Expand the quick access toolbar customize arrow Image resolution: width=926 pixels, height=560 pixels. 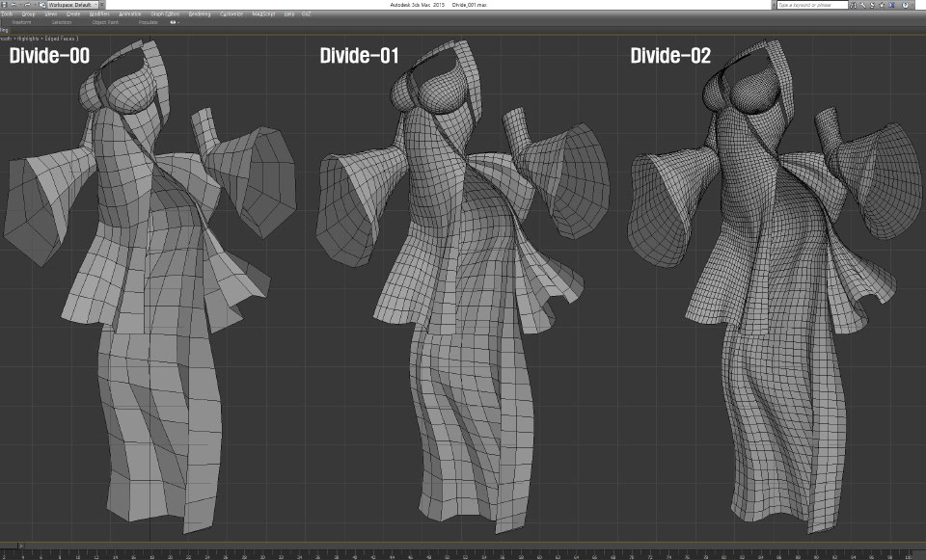tap(102, 5)
